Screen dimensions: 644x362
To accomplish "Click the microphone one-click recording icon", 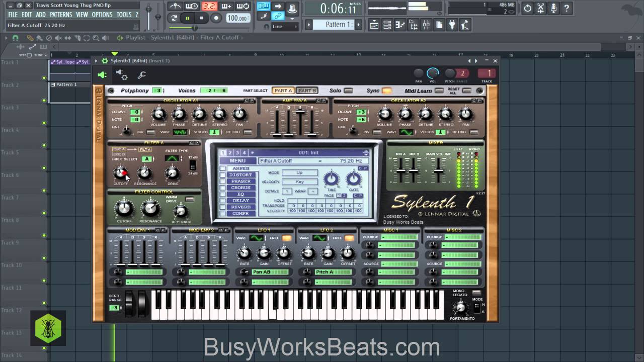I will [x=553, y=8].
